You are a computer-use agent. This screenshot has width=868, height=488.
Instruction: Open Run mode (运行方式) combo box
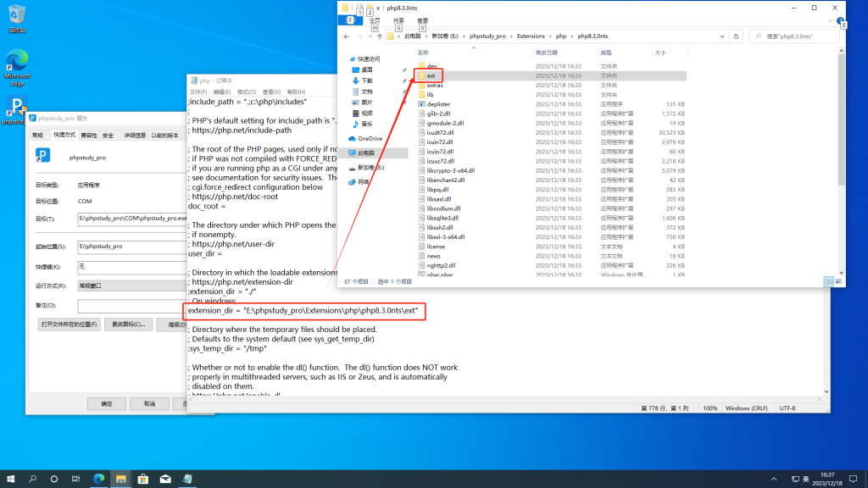pos(131,286)
